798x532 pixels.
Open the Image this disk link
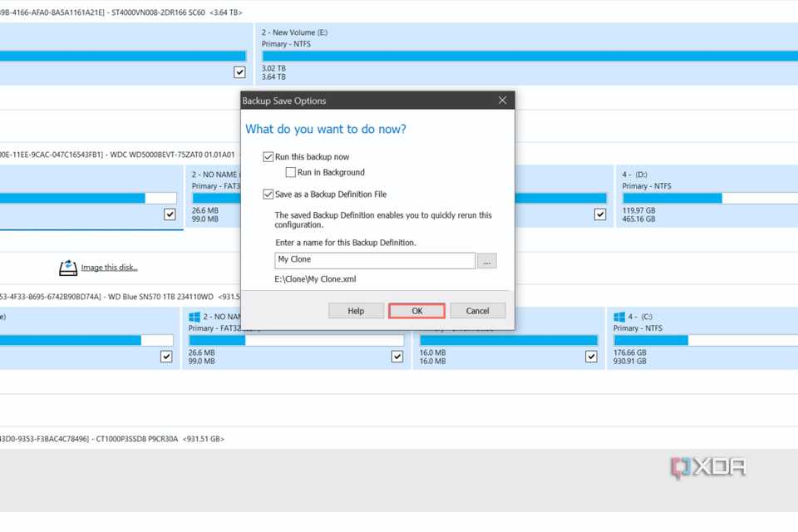pyautogui.click(x=110, y=268)
